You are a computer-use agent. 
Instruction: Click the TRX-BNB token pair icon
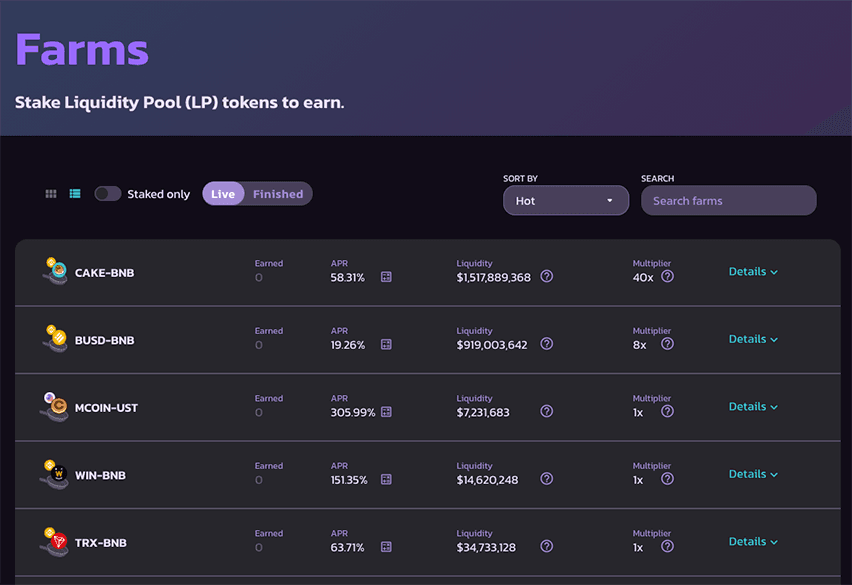tap(53, 542)
